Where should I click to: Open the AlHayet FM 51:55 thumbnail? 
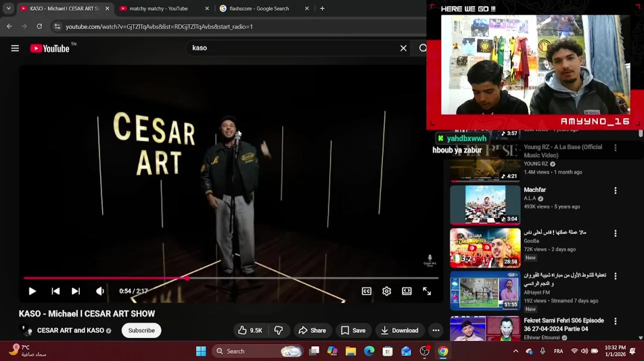[x=485, y=291]
